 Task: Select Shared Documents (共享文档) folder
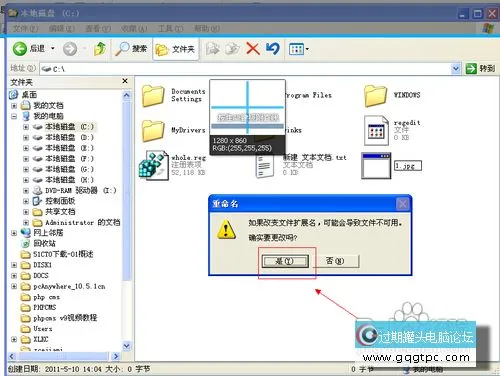click(x=60, y=212)
